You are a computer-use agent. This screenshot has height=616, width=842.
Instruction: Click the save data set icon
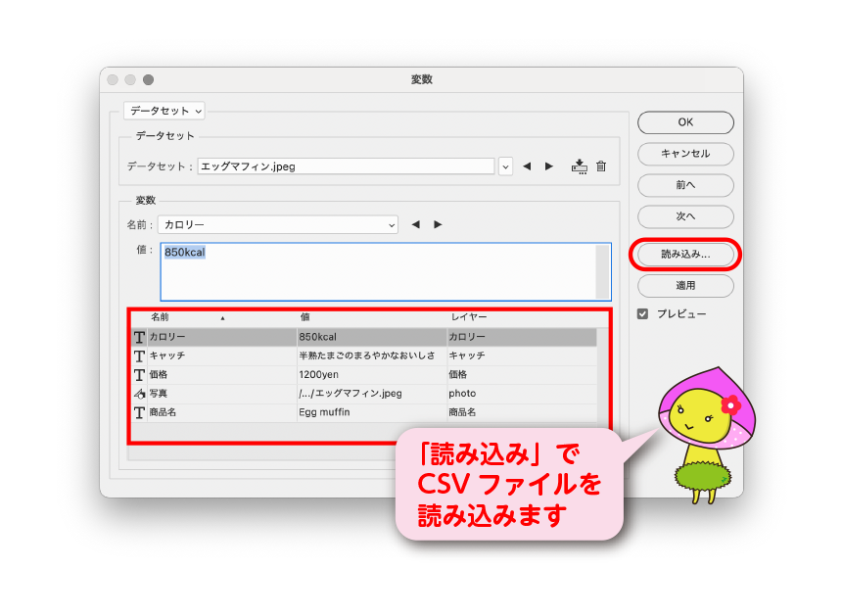pyautogui.click(x=579, y=166)
